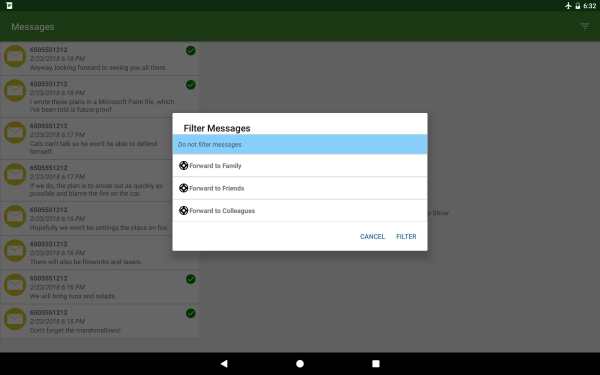Tap envelope avatar of 'Cats can't talk' message
This screenshot has height=375, width=600.
(x=15, y=132)
